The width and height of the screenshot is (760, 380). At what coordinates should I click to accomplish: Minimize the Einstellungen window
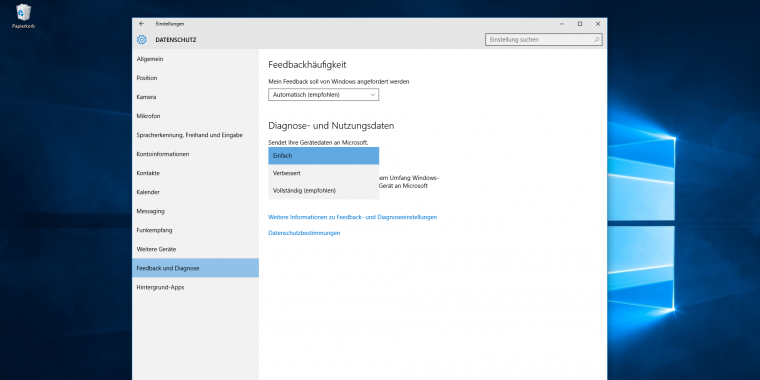(561, 24)
